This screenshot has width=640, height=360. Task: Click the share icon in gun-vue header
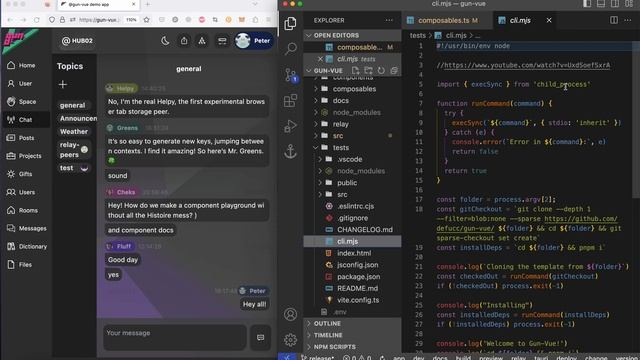pos(184,40)
